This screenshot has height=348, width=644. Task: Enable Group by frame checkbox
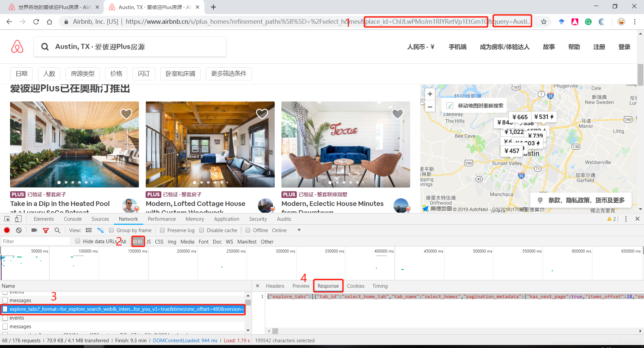tap(111, 230)
